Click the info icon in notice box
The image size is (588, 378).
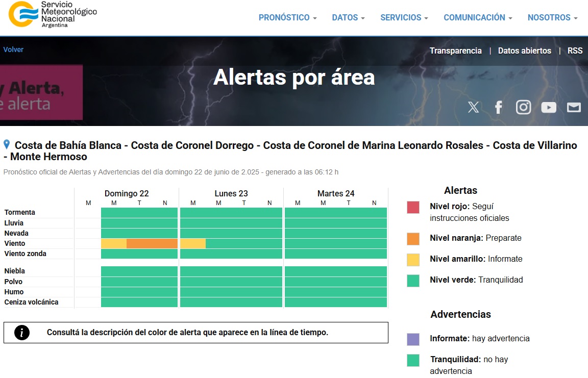click(x=22, y=333)
